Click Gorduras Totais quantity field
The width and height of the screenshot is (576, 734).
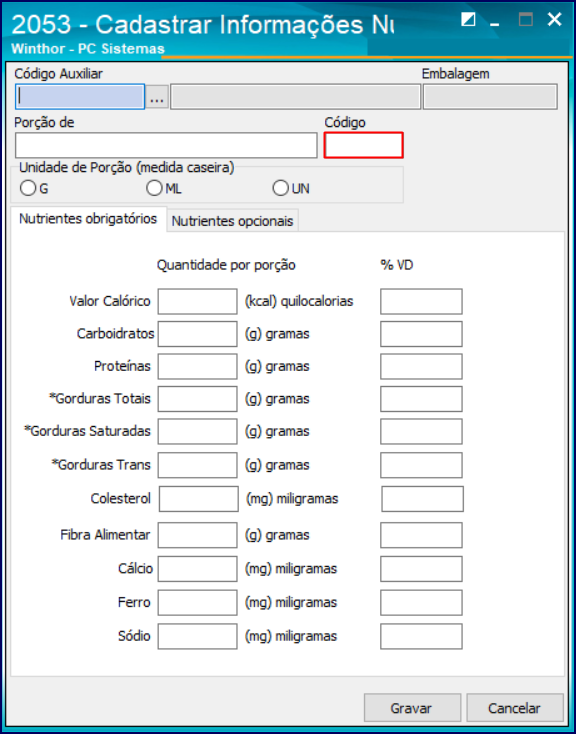198,399
